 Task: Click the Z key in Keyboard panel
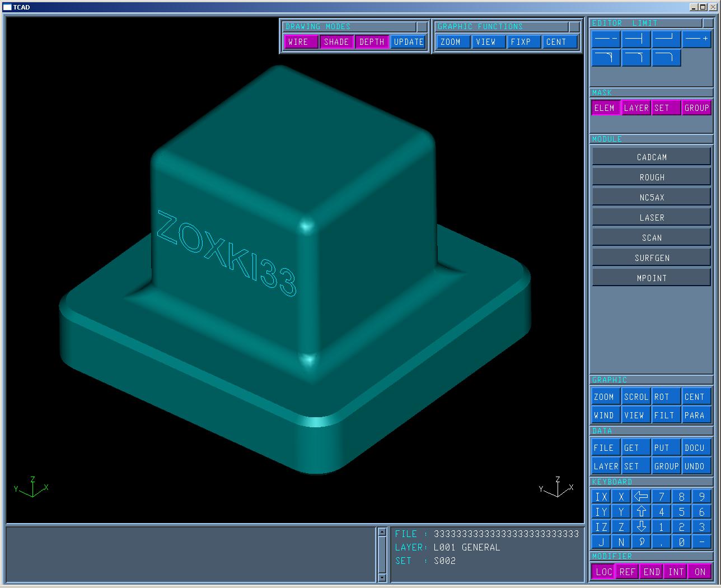pos(621,527)
